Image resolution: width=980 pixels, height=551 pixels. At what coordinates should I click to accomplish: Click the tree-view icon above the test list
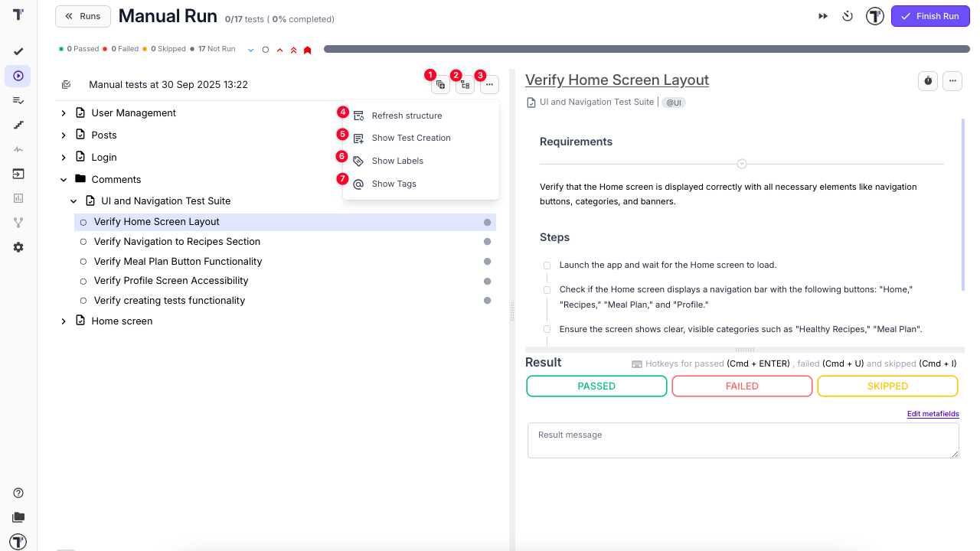click(x=465, y=85)
